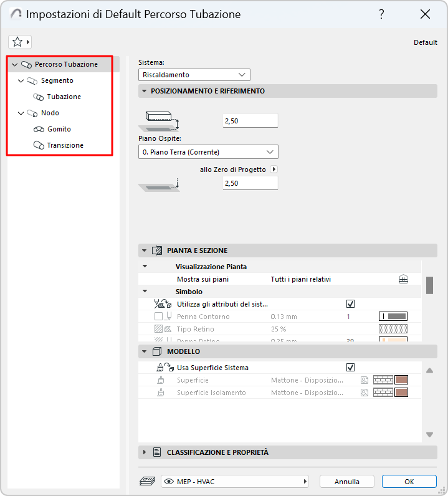Viewport: 448px width, 496px height.
Task: Click the pen icon beside Penna Contorno
Action: tap(169, 317)
